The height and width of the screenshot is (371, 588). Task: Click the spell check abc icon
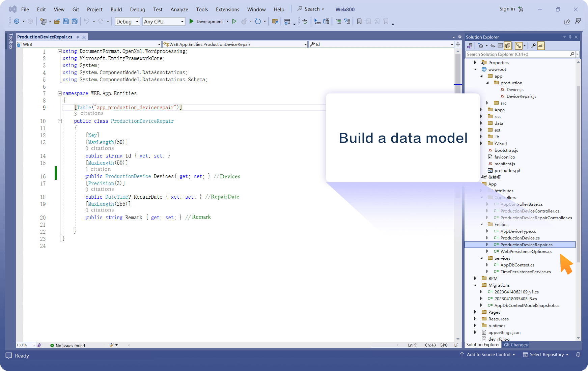(305, 21)
